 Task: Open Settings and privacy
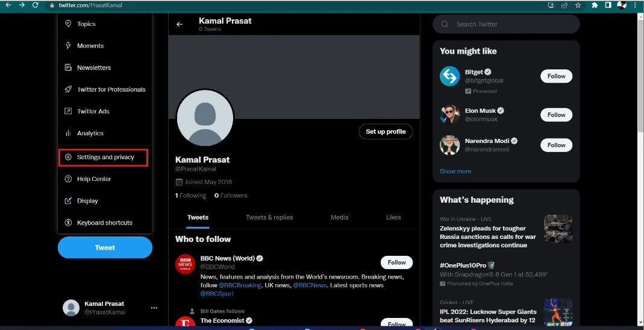coord(103,157)
